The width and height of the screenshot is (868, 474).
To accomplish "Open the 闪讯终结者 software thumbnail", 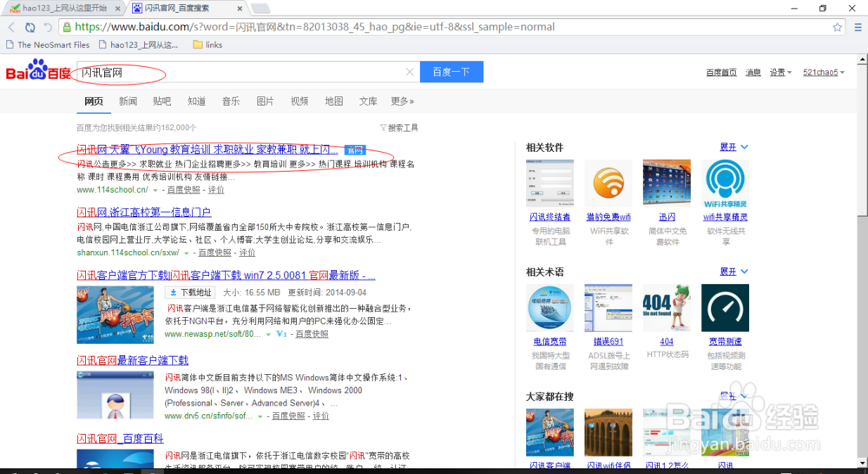I will click(x=549, y=183).
